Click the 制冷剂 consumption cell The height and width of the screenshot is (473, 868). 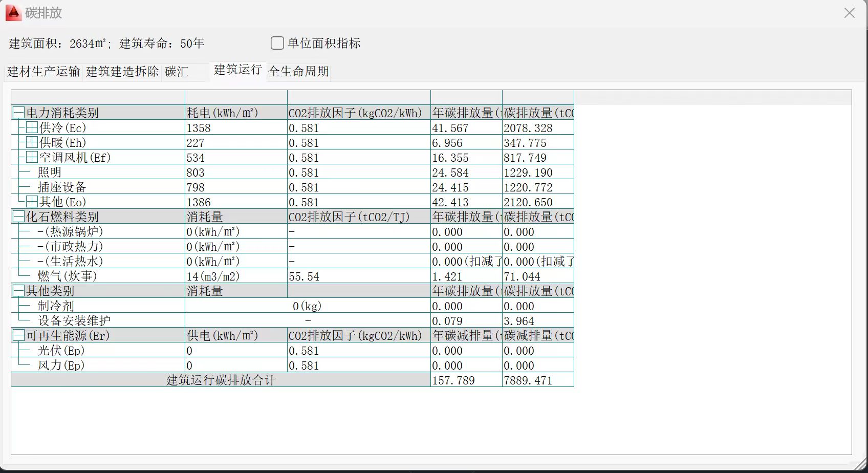click(307, 306)
